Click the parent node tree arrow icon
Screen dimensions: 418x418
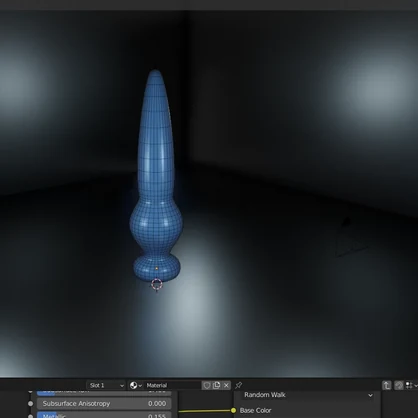tap(387, 385)
